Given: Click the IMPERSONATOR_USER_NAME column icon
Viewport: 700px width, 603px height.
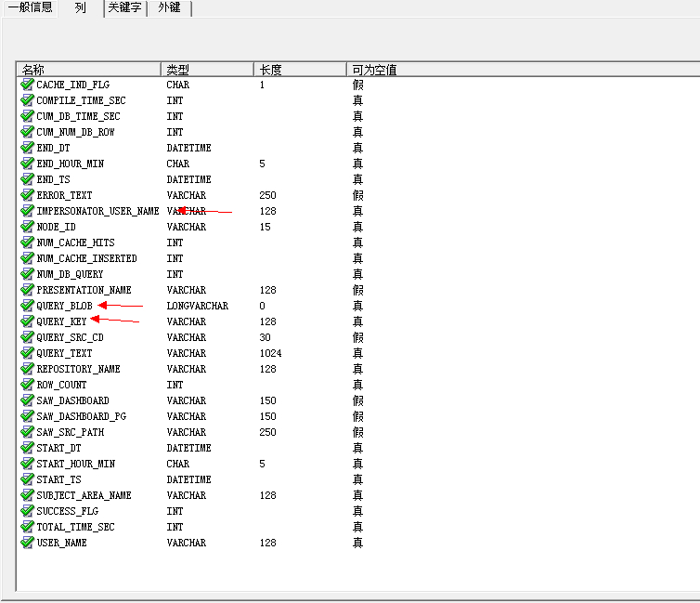Looking at the screenshot, I should click(27, 211).
